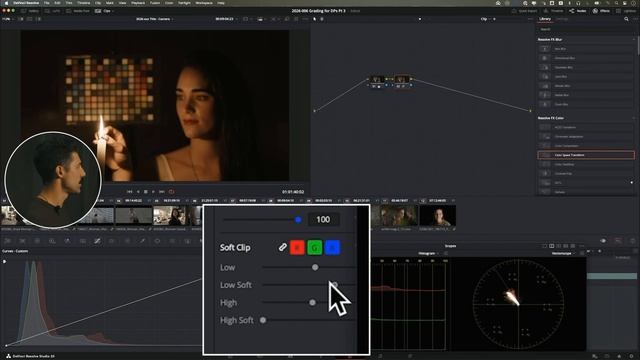Adjust the Soft Clip High slider handle

coord(312,302)
